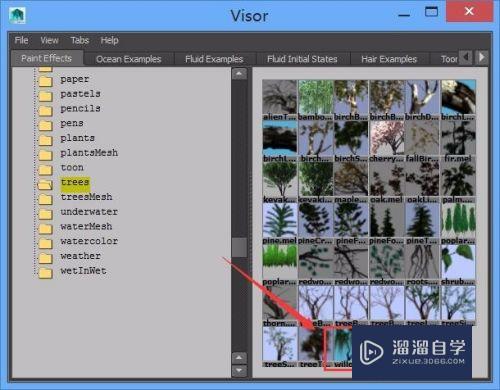Pick the bamboo brush thumbnail
500x390 pixels.
[x=316, y=97]
